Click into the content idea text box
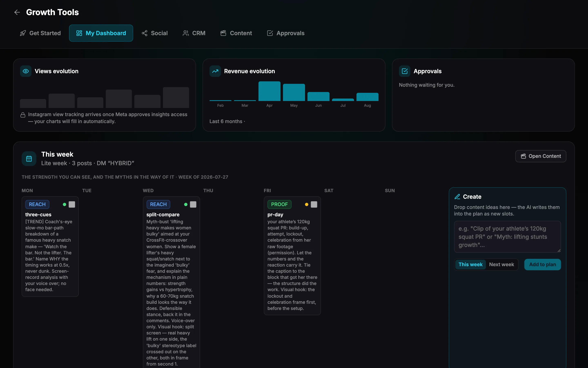 (x=507, y=237)
